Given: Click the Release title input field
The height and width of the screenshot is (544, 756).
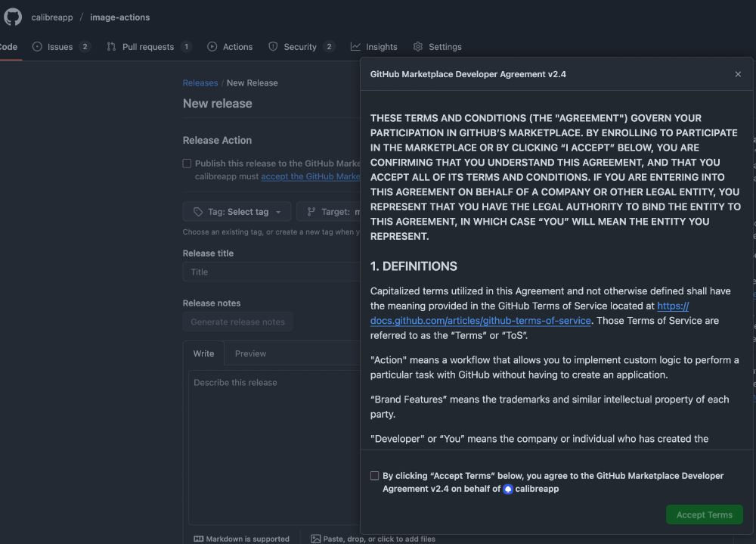Looking at the screenshot, I should pos(271,272).
